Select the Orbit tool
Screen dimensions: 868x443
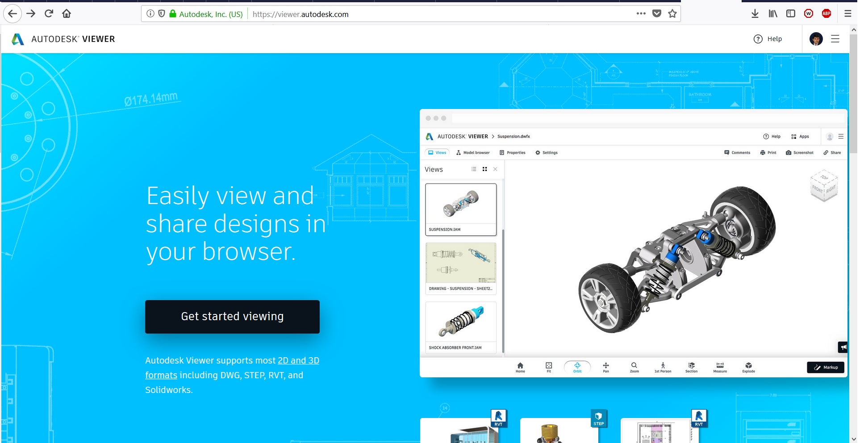point(577,368)
